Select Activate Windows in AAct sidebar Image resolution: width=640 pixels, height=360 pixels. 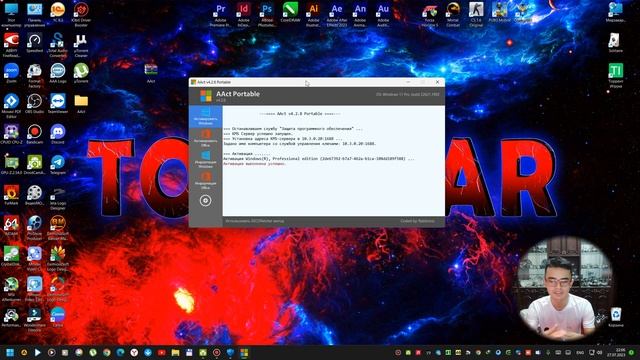(x=205, y=117)
